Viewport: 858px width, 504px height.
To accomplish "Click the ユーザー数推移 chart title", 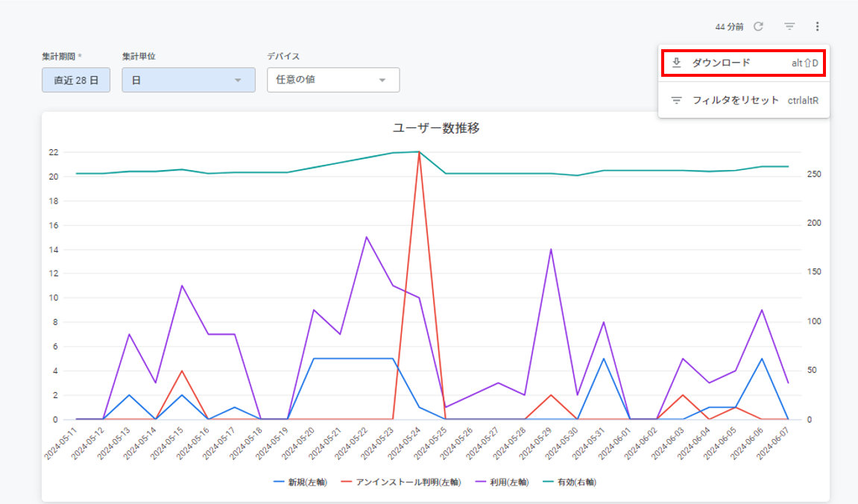I will pyautogui.click(x=436, y=128).
